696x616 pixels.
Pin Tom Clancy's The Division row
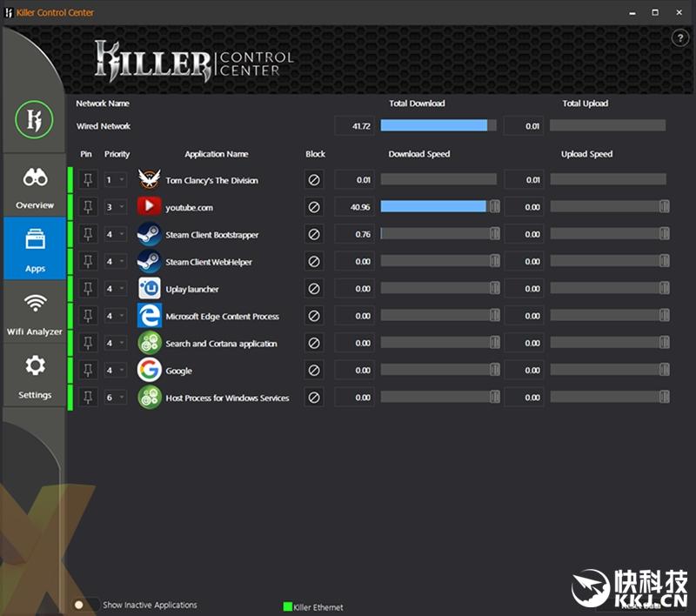click(88, 180)
